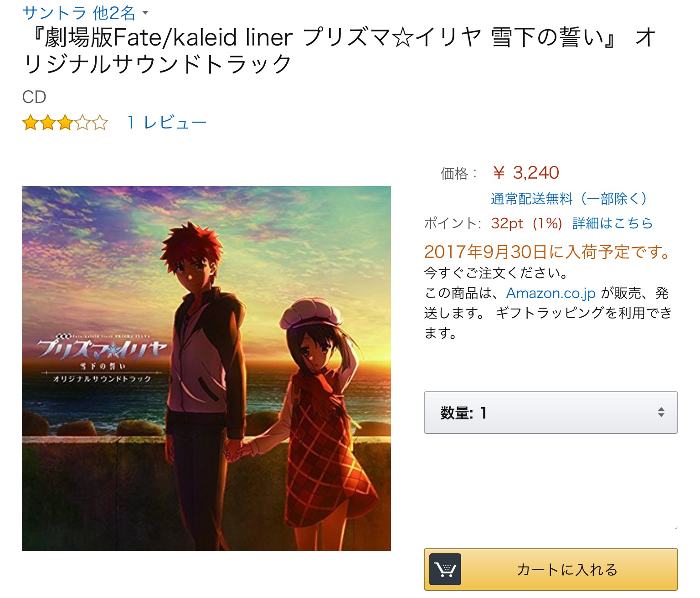The height and width of the screenshot is (598, 700).
Task: Open the 1 レビュー link
Action: pos(167,123)
